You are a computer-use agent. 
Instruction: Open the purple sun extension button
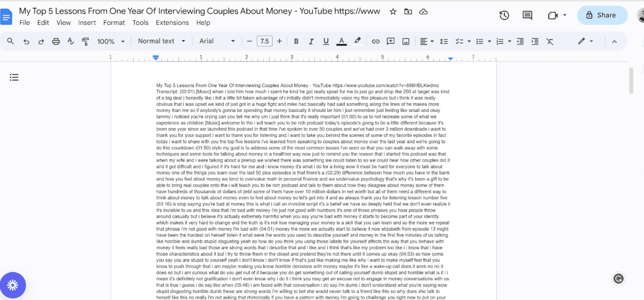(x=13, y=285)
